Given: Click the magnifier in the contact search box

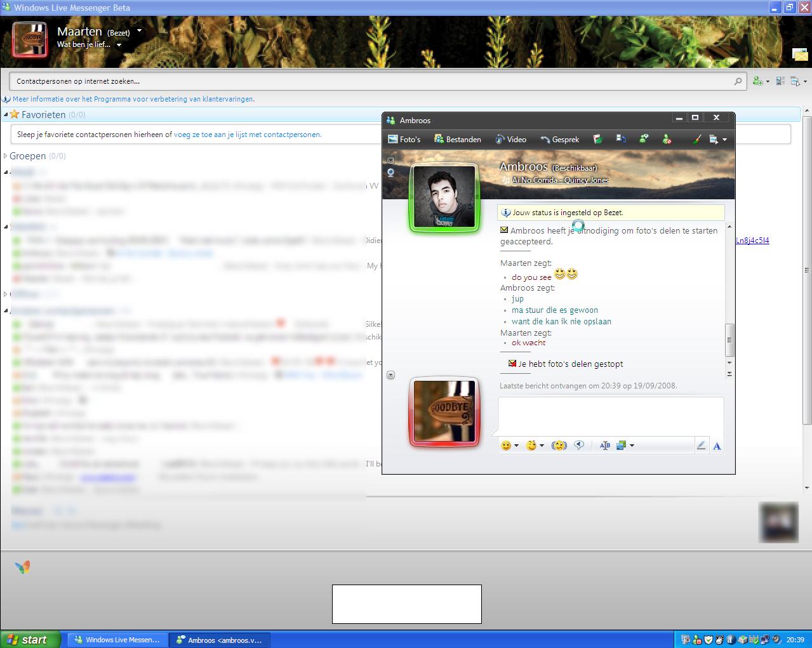Looking at the screenshot, I should click(x=738, y=81).
